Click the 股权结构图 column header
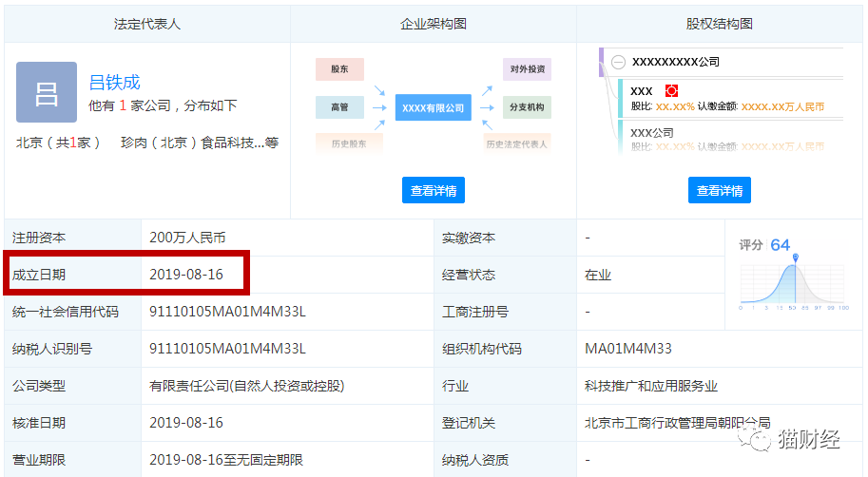868x477 pixels. click(x=720, y=24)
